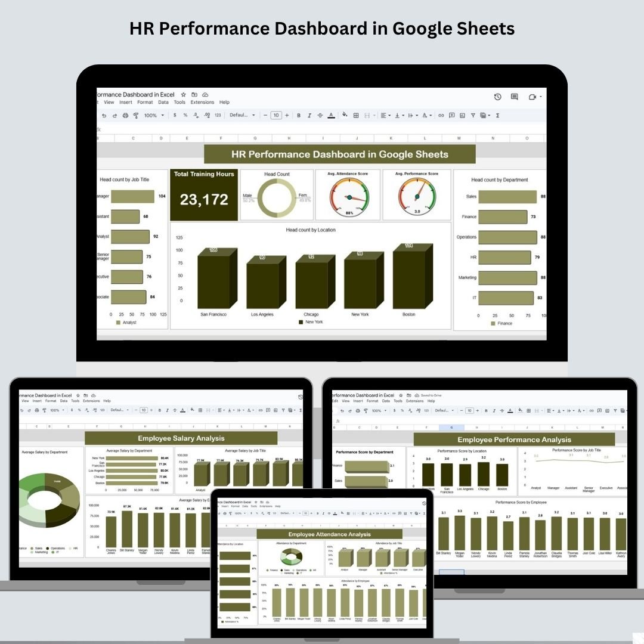644x644 pixels.
Task: Open Data menu in top dashboard window
Action: [x=163, y=103]
